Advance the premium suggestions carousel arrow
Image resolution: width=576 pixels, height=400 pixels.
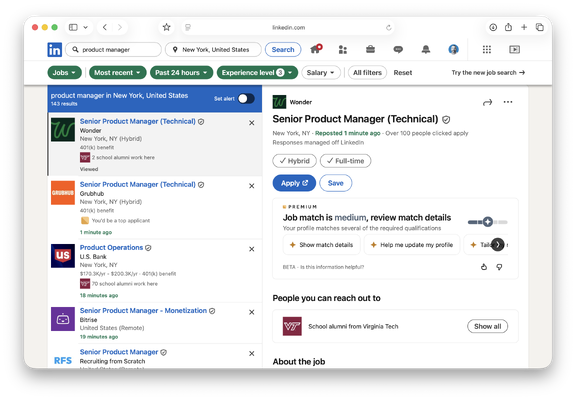coord(497,245)
